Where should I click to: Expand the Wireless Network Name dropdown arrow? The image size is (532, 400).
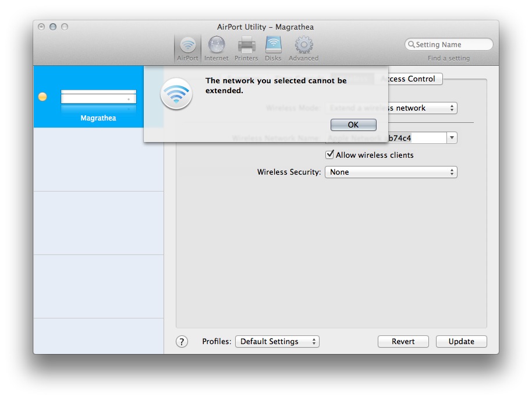[451, 137]
